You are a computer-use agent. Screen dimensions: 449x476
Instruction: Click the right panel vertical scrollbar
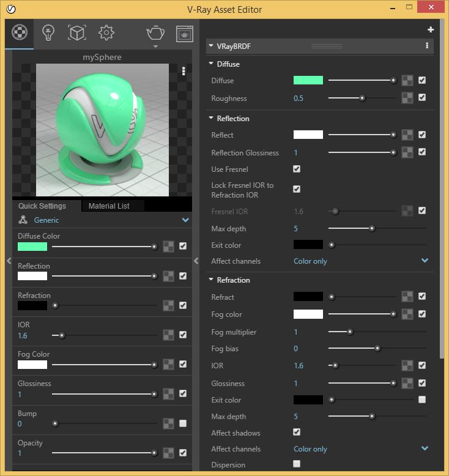coord(442,190)
